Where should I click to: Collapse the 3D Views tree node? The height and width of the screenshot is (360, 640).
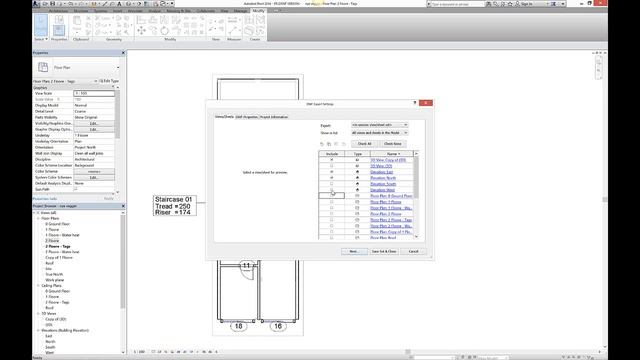pyautogui.click(x=38, y=313)
